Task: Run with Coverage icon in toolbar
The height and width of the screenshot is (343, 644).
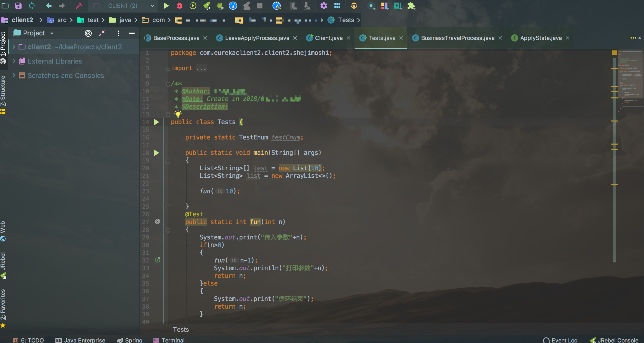Action: click(193, 6)
